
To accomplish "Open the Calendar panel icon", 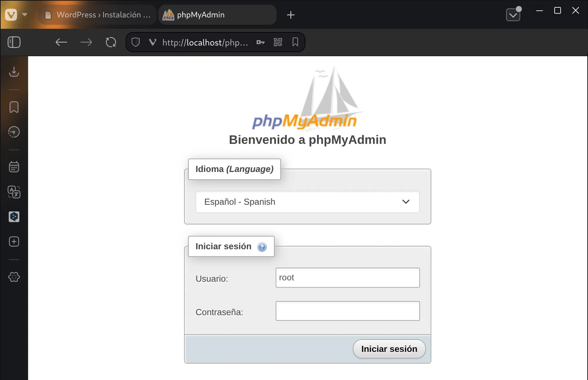I will (x=14, y=167).
